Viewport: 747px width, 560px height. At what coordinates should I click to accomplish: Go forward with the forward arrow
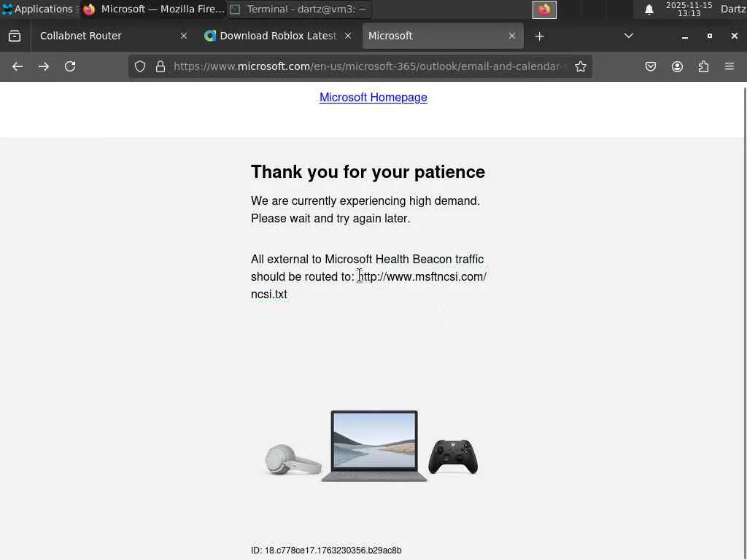(x=44, y=66)
